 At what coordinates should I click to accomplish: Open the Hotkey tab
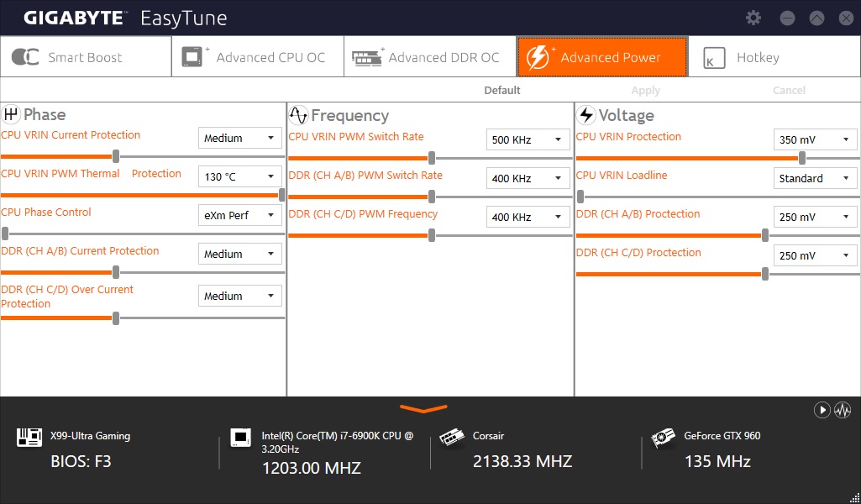click(x=774, y=57)
